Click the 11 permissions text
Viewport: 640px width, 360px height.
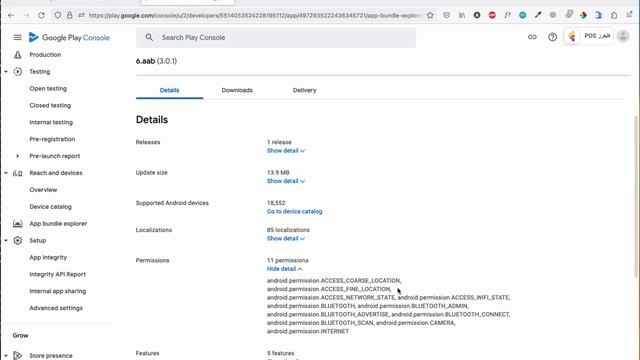[x=288, y=260]
